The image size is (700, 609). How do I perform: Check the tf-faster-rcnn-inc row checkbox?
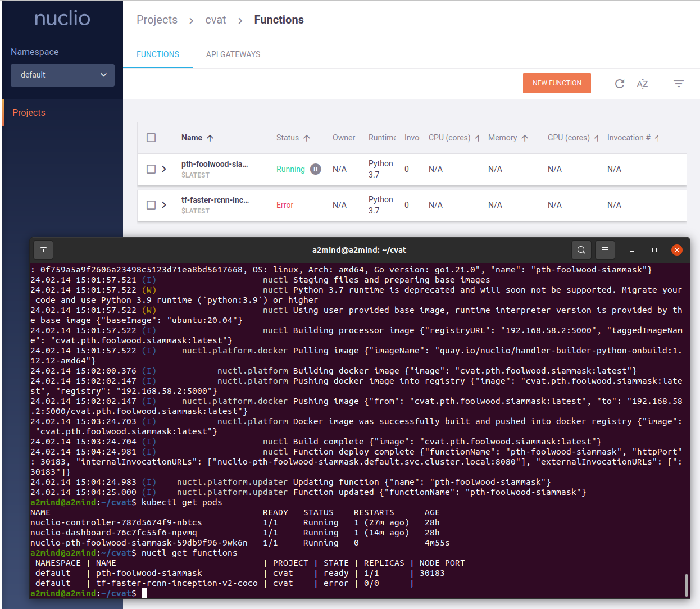(151, 205)
